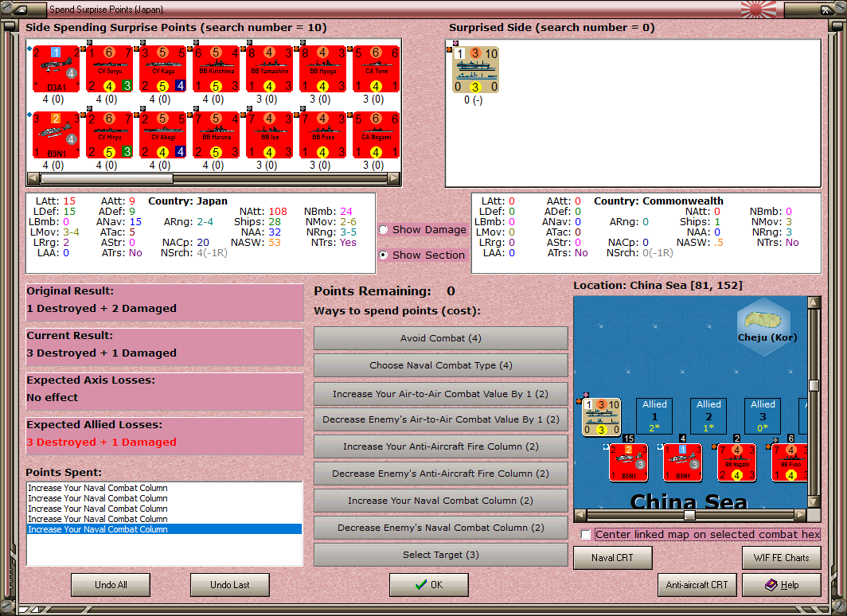The height and width of the screenshot is (616, 847).
Task: Open the Naval CRT chart
Action: (613, 558)
